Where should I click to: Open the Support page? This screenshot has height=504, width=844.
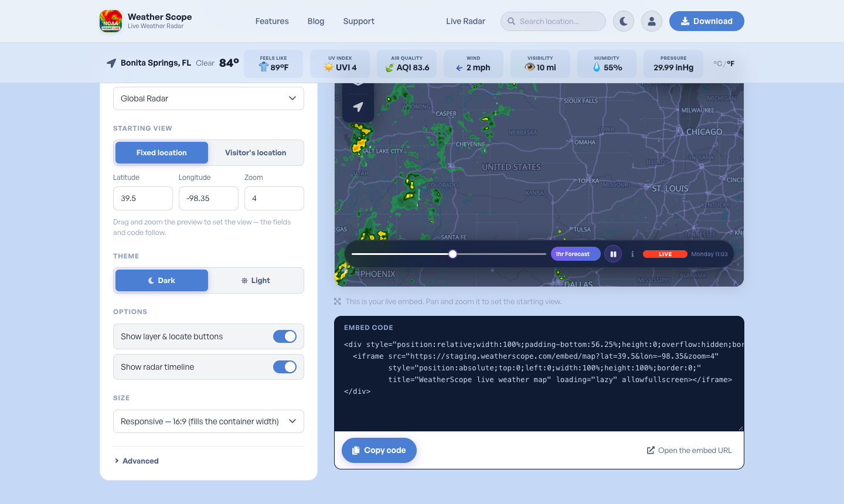(x=359, y=21)
